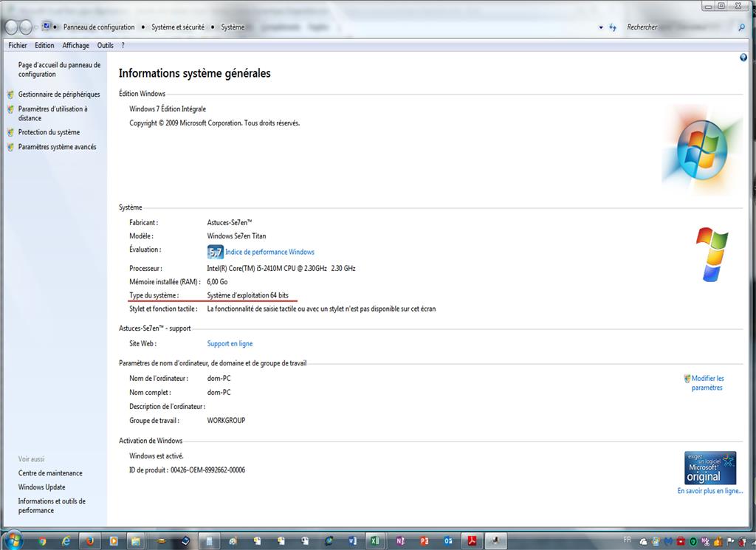Click the 'Windows Se7en Titan' model text
756x550 pixels.
tap(236, 236)
